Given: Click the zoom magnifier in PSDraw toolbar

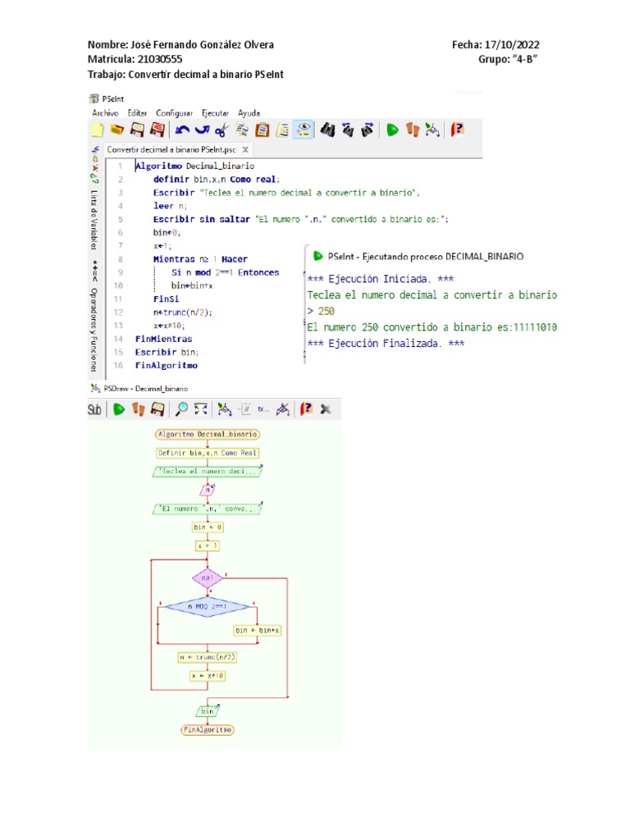Looking at the screenshot, I should (x=181, y=409).
